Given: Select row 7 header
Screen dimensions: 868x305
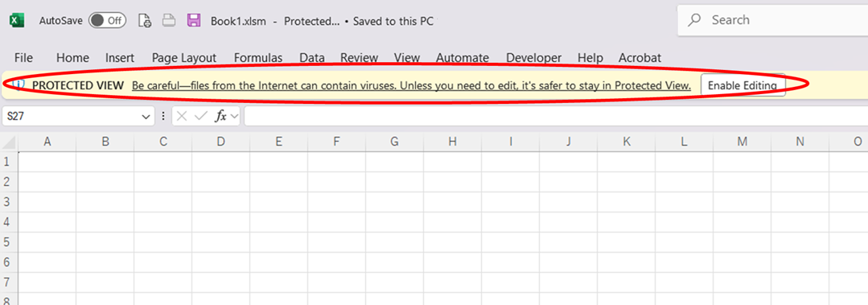Looking at the screenshot, I should pyautogui.click(x=9, y=282).
